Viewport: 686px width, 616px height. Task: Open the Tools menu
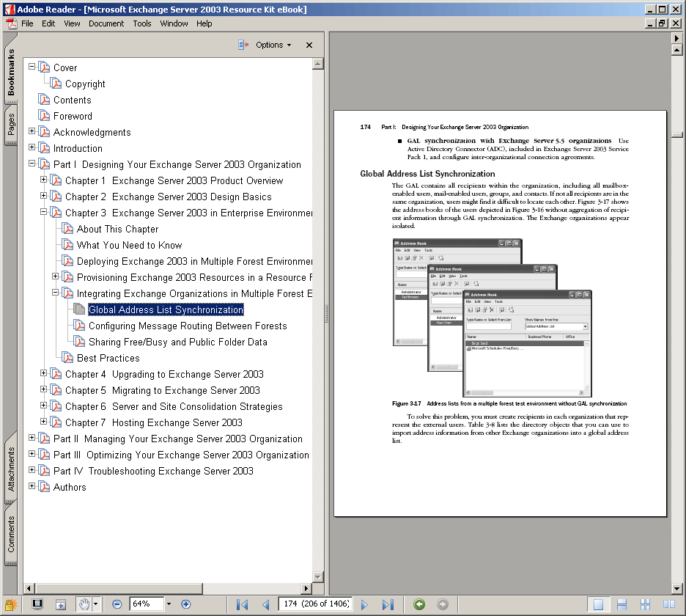click(142, 23)
